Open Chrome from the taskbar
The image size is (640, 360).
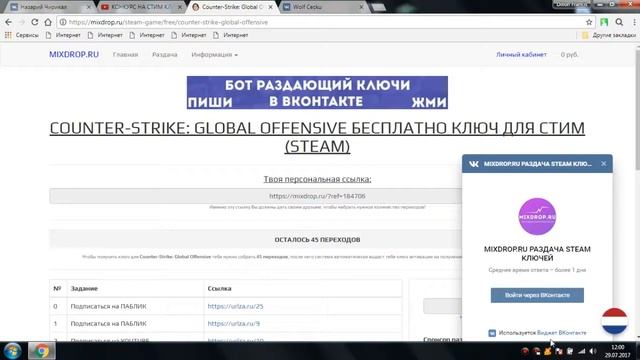(x=41, y=351)
